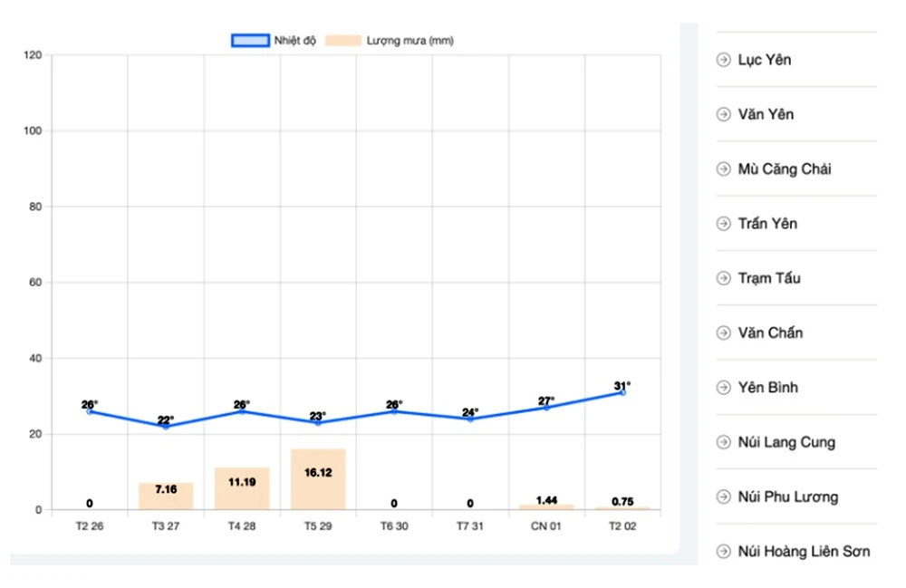Image resolution: width=906 pixels, height=588 pixels.
Task: Click the arrow icon next to Trạm Tấu
Action: pos(723,278)
